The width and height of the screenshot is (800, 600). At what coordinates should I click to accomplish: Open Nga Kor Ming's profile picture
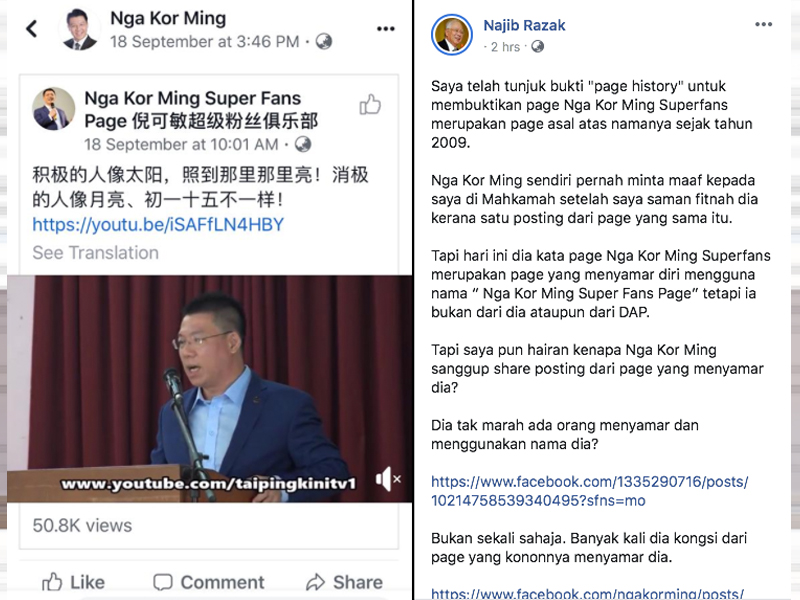[79, 29]
